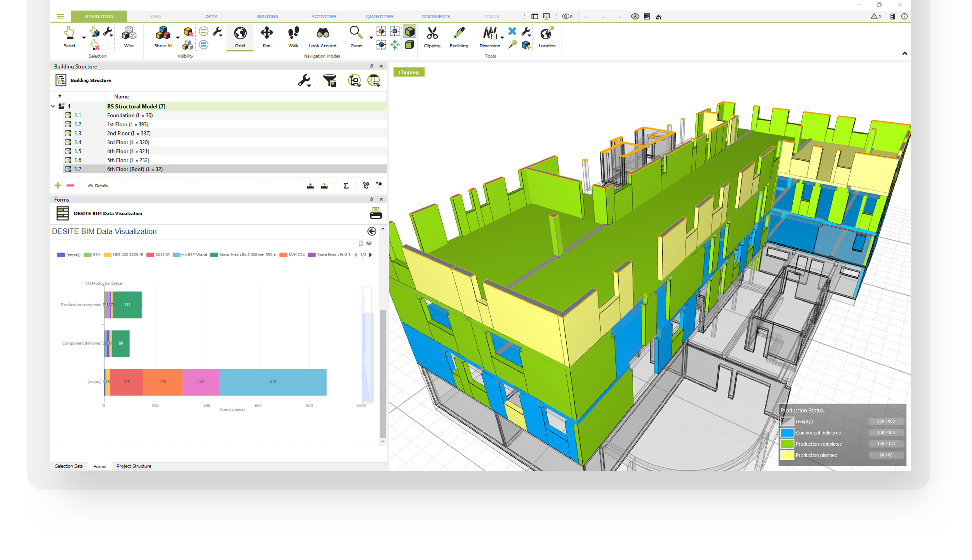The image size is (972, 560).
Task: Go to next legend page arrow
Action: 370,255
